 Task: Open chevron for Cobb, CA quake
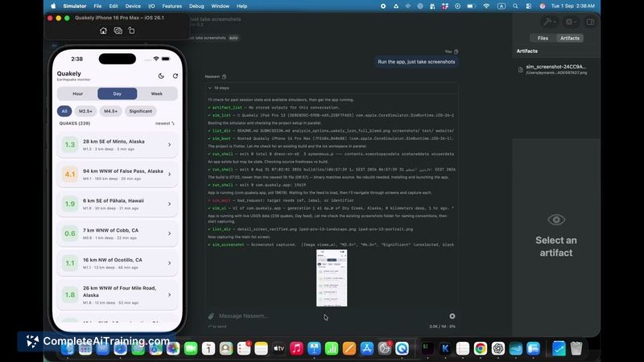coord(169,233)
